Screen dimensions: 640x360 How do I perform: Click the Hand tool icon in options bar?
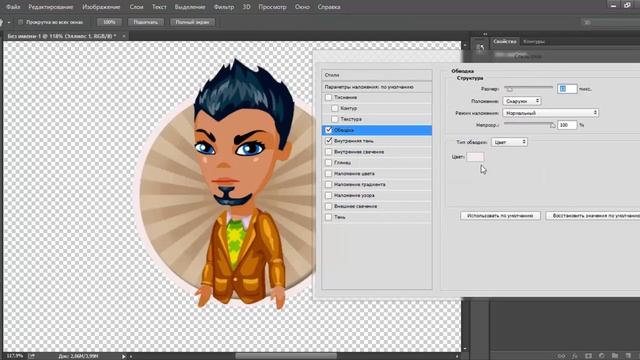tap(2, 22)
